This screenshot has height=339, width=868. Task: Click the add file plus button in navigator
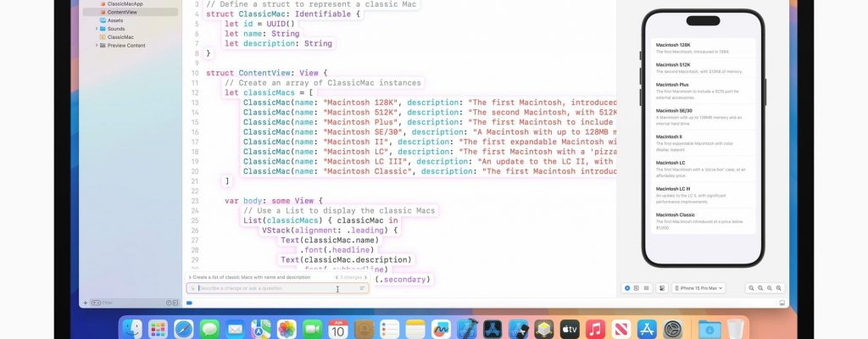[85, 303]
